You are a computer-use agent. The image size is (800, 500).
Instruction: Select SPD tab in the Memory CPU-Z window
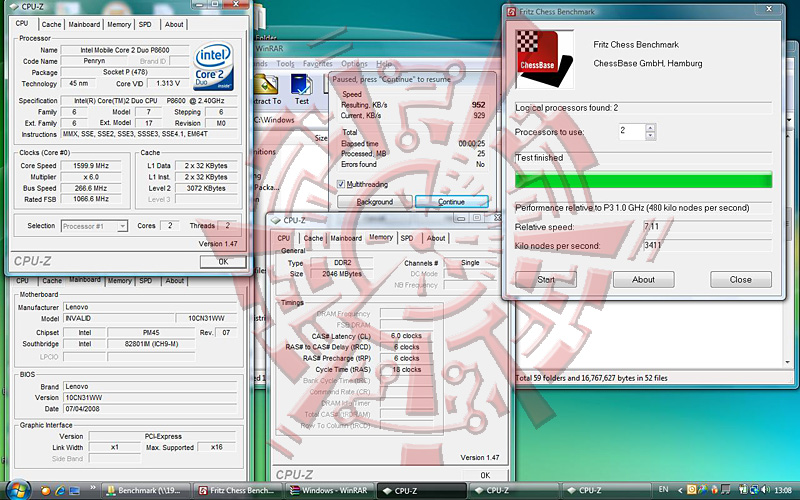407,238
